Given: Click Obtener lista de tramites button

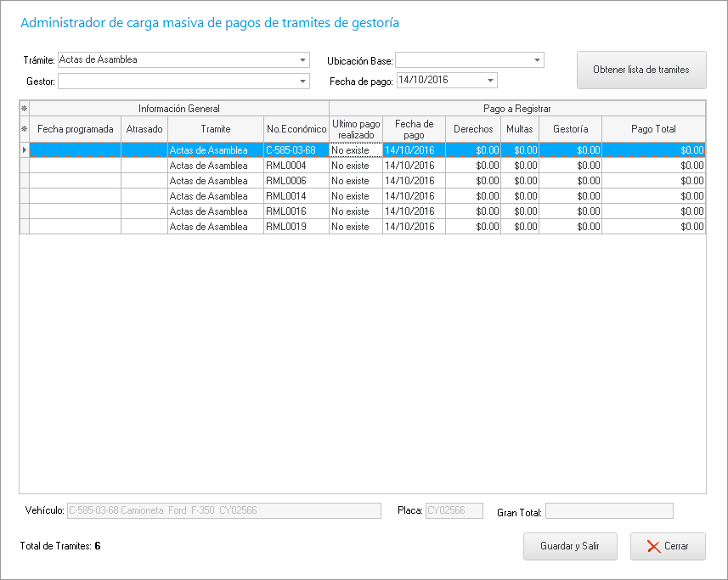Looking at the screenshot, I should click(641, 70).
